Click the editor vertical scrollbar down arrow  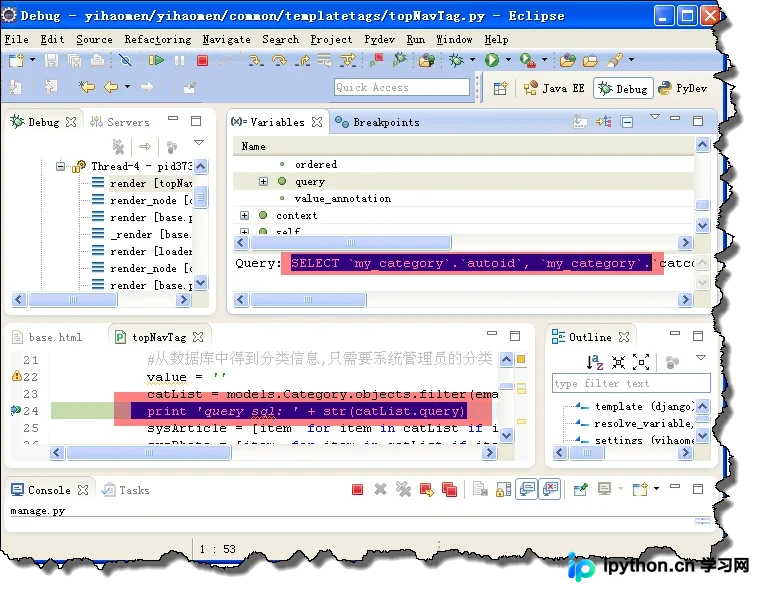[506, 435]
